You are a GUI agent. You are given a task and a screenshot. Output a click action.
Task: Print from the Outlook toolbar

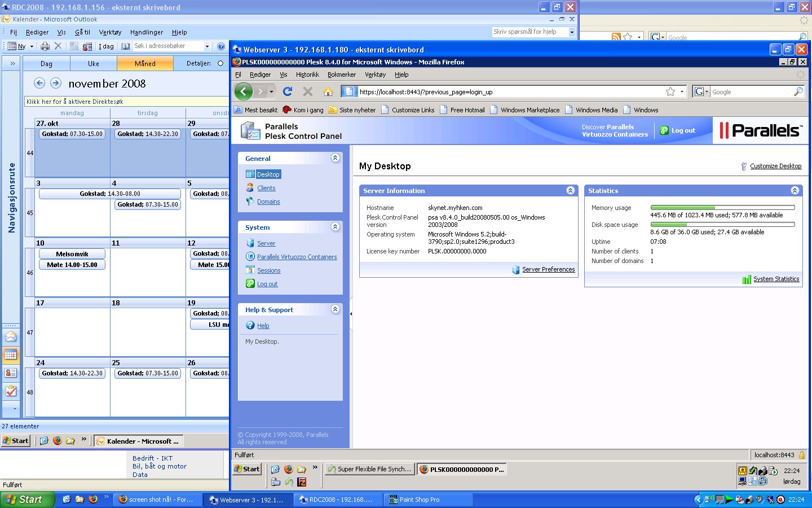pyautogui.click(x=45, y=46)
